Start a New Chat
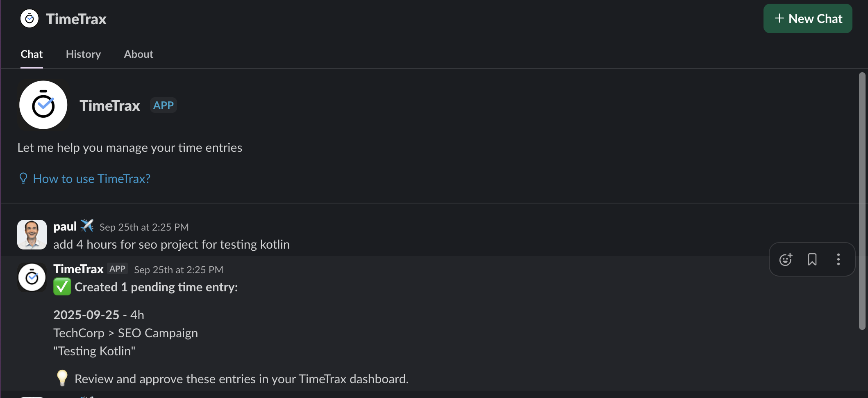 (x=807, y=18)
